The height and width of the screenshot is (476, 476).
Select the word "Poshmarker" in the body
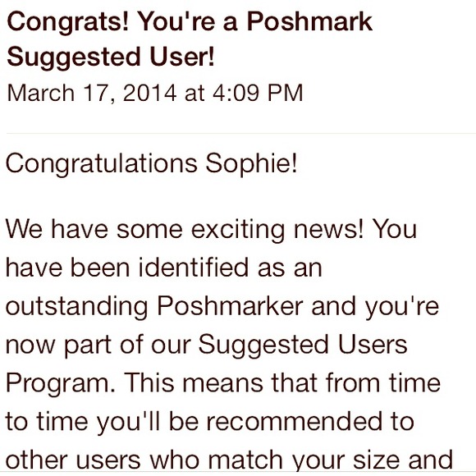point(230,308)
